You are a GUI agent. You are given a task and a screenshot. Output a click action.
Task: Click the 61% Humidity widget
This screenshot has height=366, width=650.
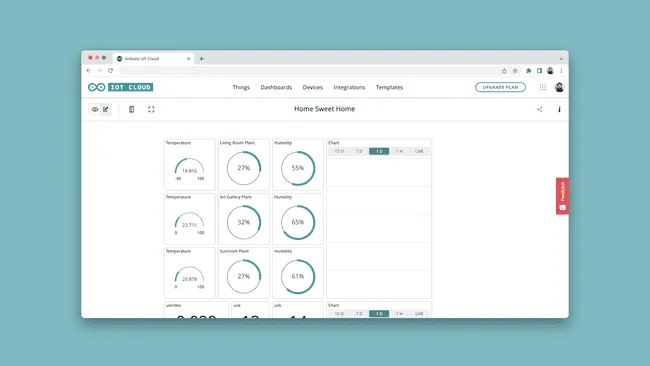pyautogui.click(x=298, y=273)
